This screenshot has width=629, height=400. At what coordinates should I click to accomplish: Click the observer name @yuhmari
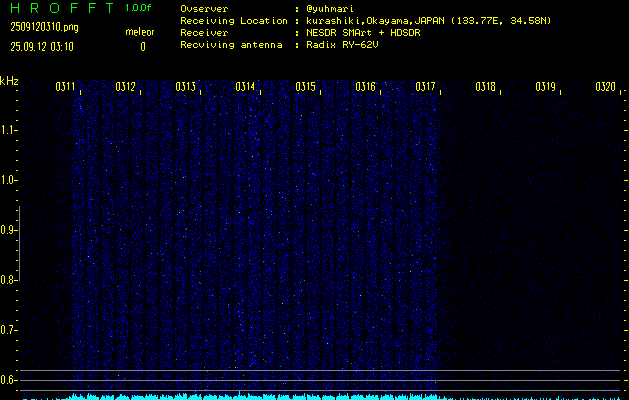coord(330,9)
